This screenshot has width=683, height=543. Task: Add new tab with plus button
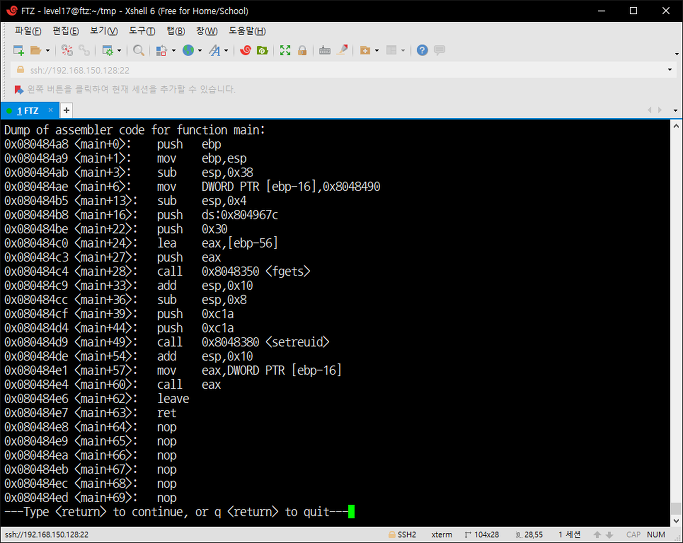click(66, 111)
